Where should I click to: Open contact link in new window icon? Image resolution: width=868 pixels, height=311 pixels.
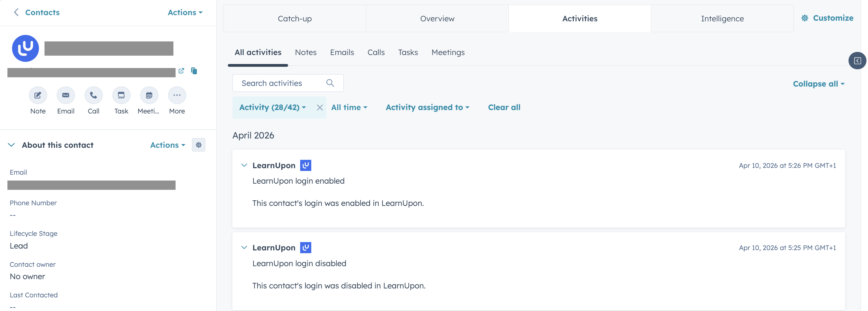pyautogui.click(x=181, y=71)
